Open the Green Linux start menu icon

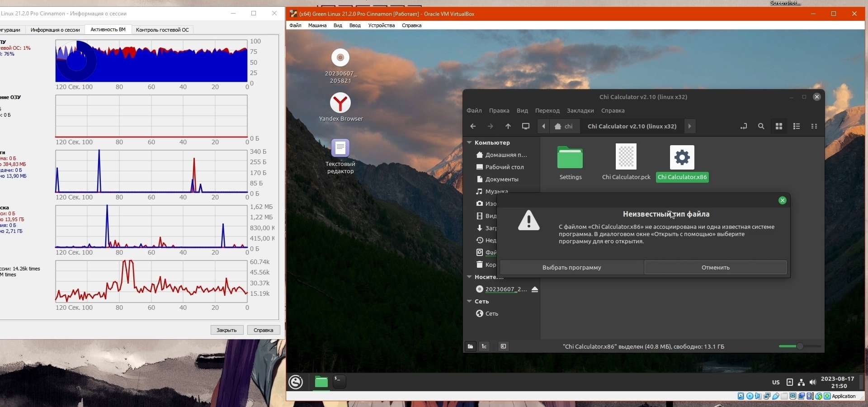pos(296,382)
